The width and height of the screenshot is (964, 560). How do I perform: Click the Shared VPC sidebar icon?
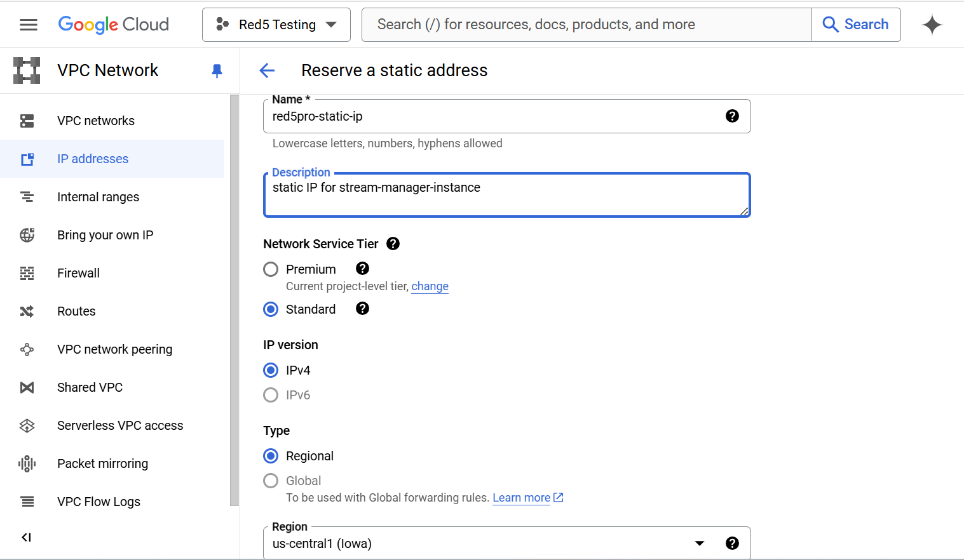(x=27, y=387)
